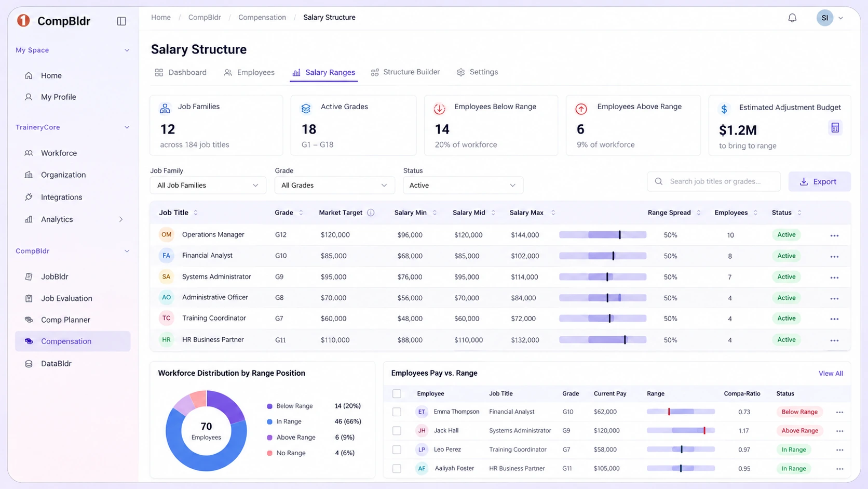This screenshot has width=868, height=489.
Task: Check the Aaliyah Foster row checkbox
Action: point(397,468)
